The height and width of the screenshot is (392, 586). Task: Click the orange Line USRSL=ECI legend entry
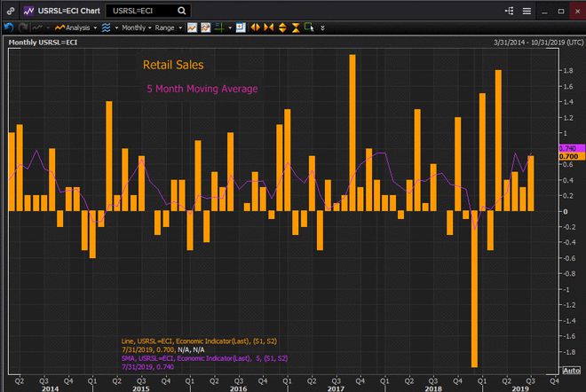click(199, 341)
